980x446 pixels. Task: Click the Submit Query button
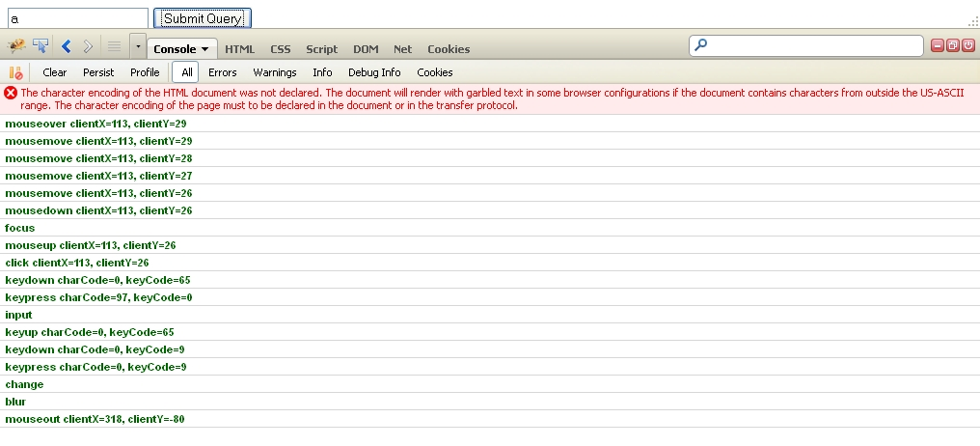203,18
